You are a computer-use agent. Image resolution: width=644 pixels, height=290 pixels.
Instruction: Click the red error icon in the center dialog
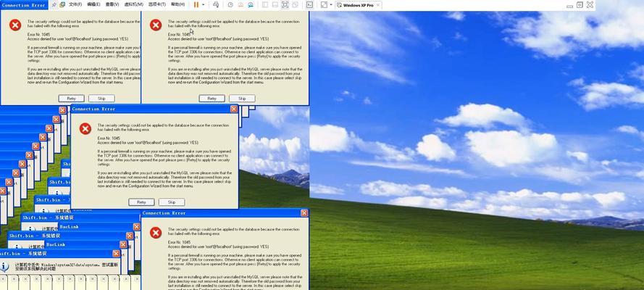tap(85, 128)
